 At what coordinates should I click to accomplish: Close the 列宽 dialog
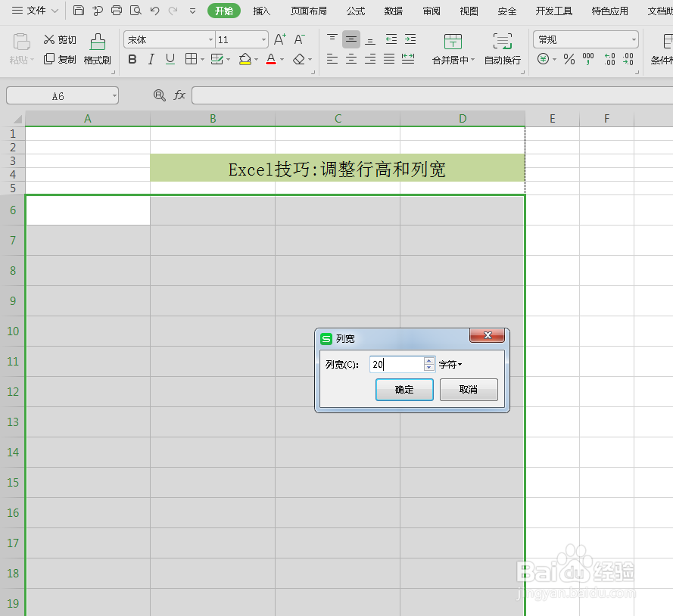tap(488, 335)
